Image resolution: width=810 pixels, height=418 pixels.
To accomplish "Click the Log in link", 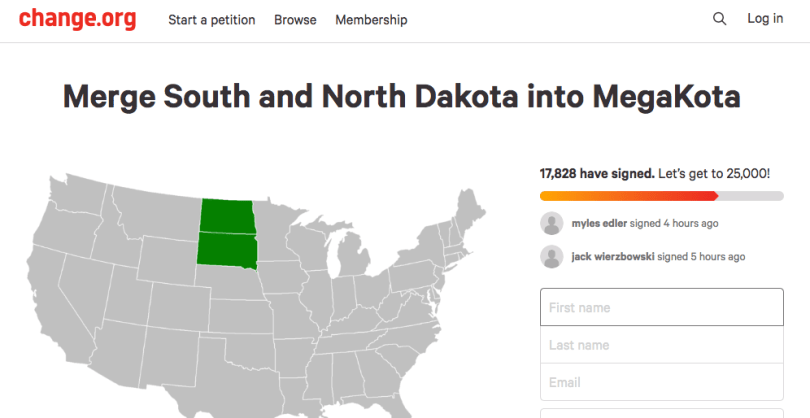I will (x=765, y=19).
